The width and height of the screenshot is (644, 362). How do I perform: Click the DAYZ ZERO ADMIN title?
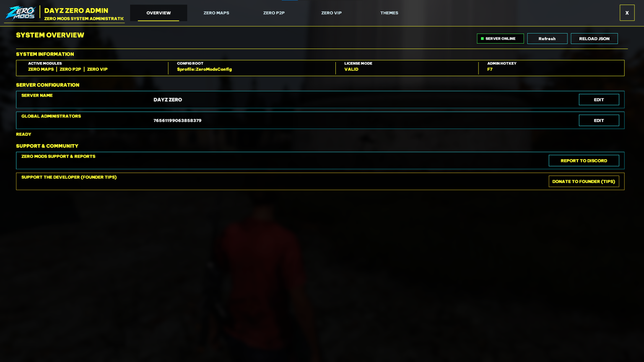(x=76, y=10)
